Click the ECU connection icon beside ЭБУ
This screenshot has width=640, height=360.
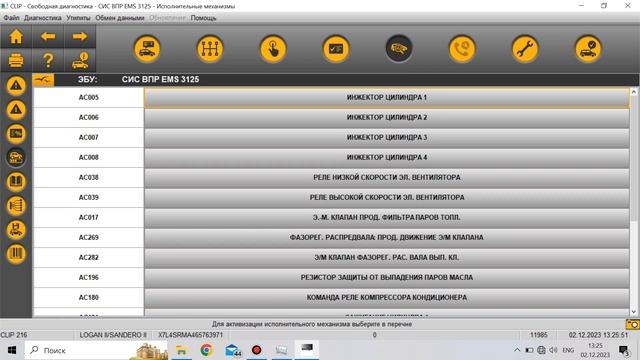pos(43,80)
